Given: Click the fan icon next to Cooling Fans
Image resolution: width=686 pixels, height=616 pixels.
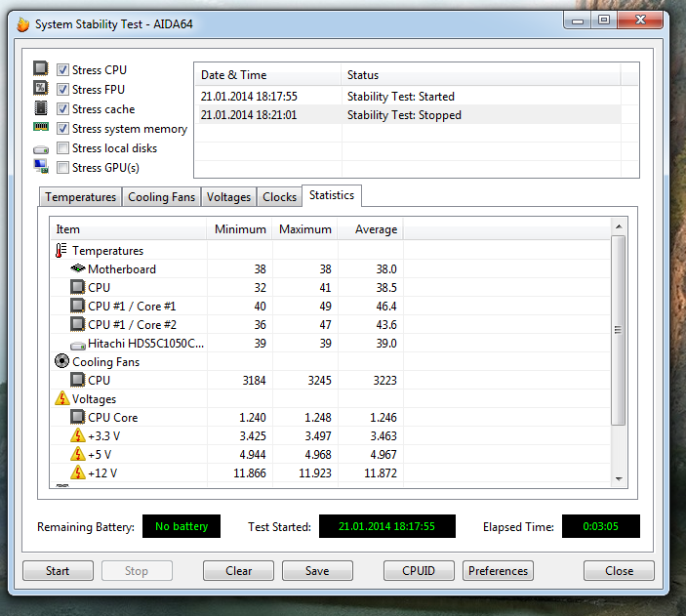Looking at the screenshot, I should pos(61,361).
